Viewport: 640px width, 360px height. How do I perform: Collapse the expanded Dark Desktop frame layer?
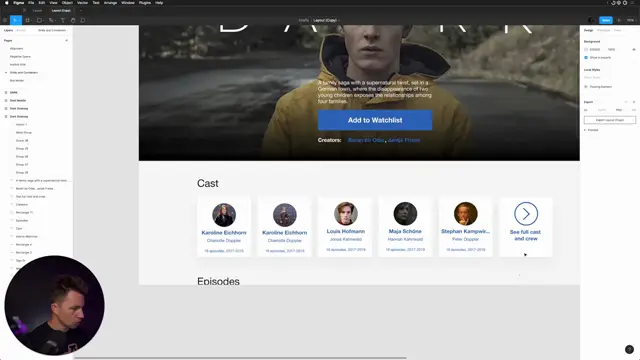click(x=6, y=116)
